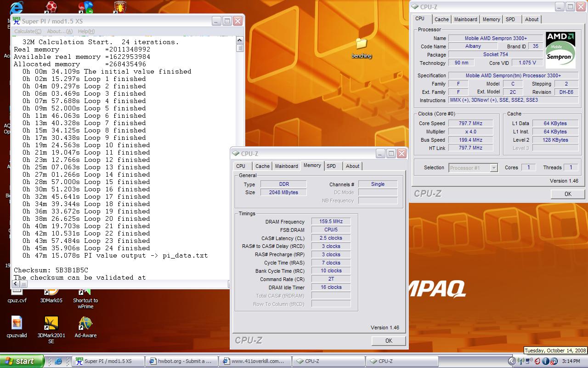Click the DRAM Frequency 159.5 MHz value
Image resolution: width=588 pixels, height=368 pixels.
pyautogui.click(x=331, y=222)
